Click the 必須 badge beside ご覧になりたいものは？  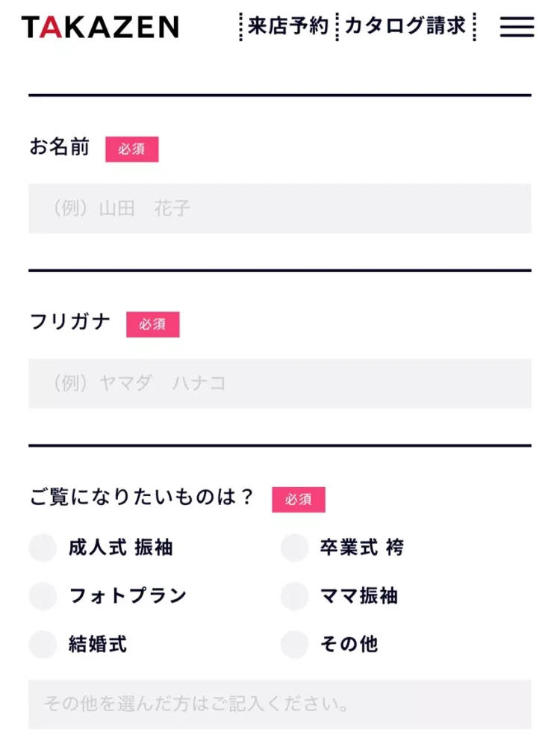298,500
